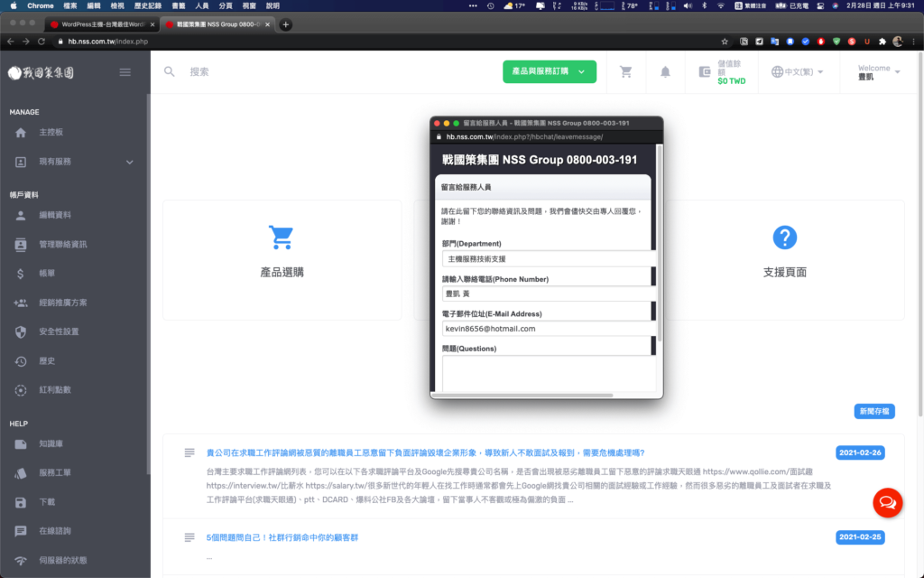Open 產品與服務訂購 dropdown button

pos(550,71)
